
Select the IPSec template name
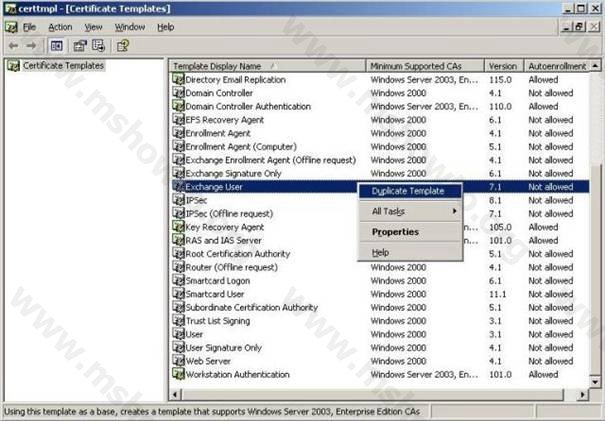click(x=196, y=200)
